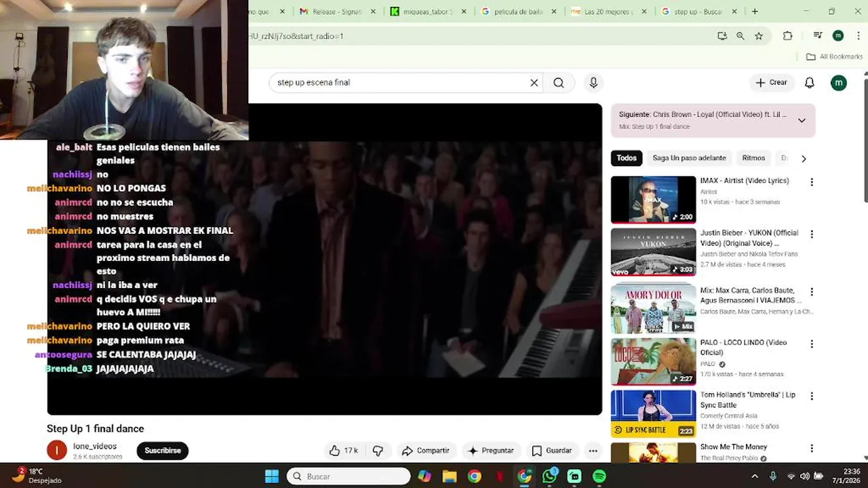Click the Crear button
This screenshot has width=868, height=488.
pos(772,83)
